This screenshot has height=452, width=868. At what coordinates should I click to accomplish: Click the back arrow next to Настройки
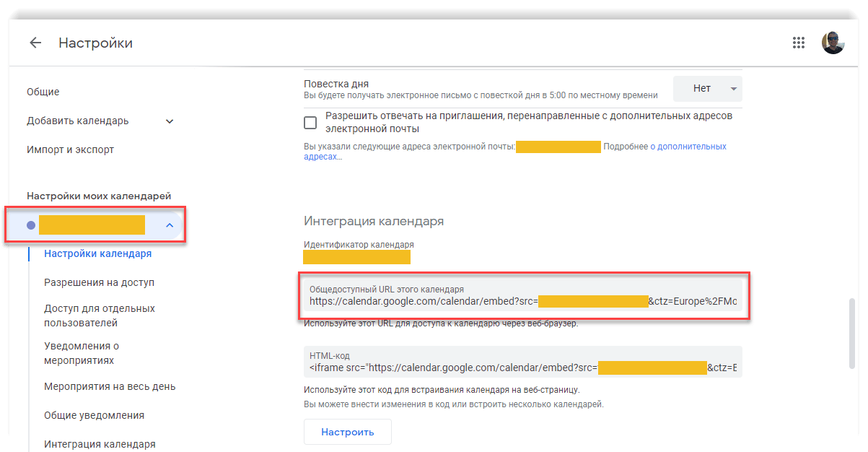(x=35, y=43)
